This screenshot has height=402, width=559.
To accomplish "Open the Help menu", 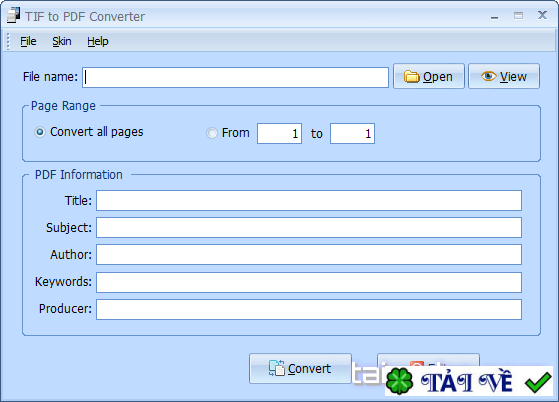I will (98, 41).
